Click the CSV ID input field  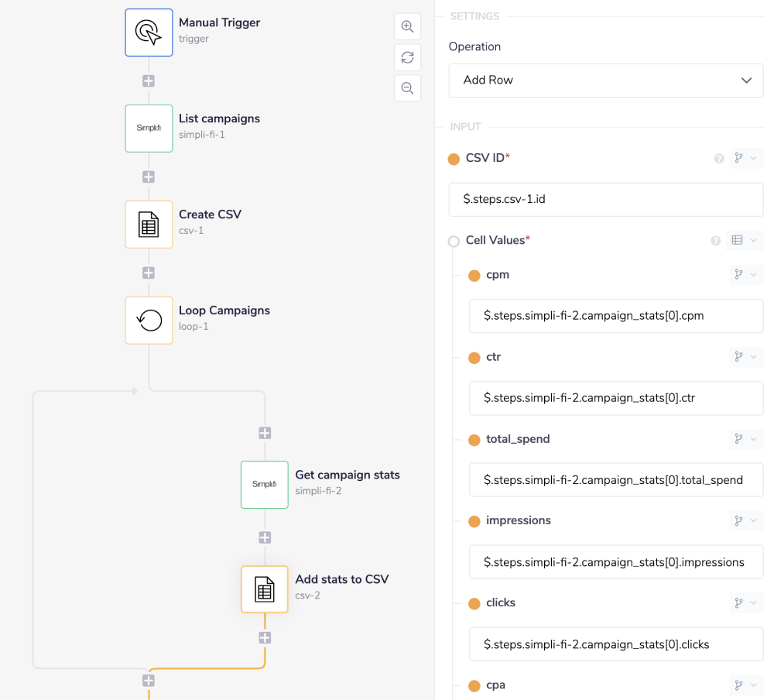pyautogui.click(x=606, y=199)
